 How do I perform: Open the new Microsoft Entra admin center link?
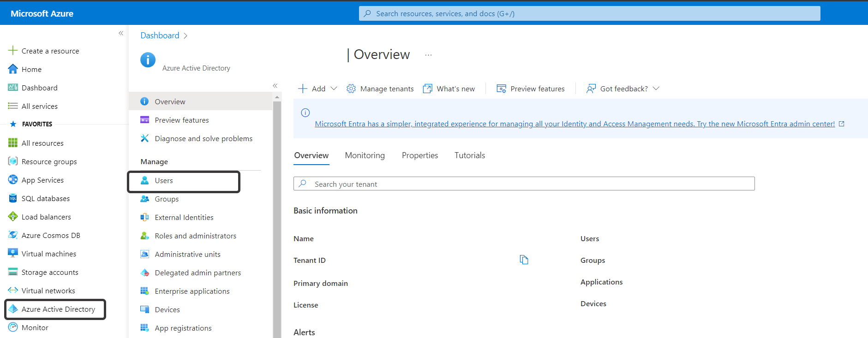(x=575, y=124)
